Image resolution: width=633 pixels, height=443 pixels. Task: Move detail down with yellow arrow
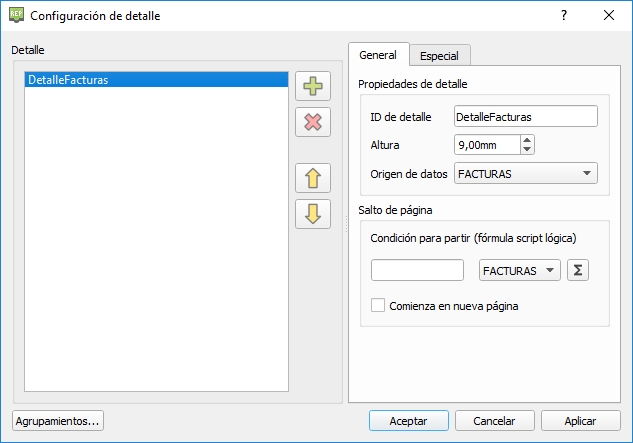(x=313, y=214)
